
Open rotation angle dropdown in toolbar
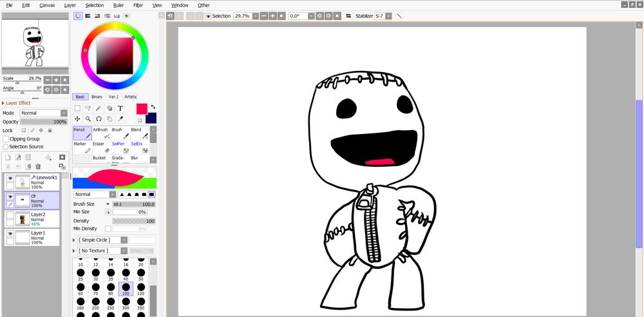coord(311,16)
